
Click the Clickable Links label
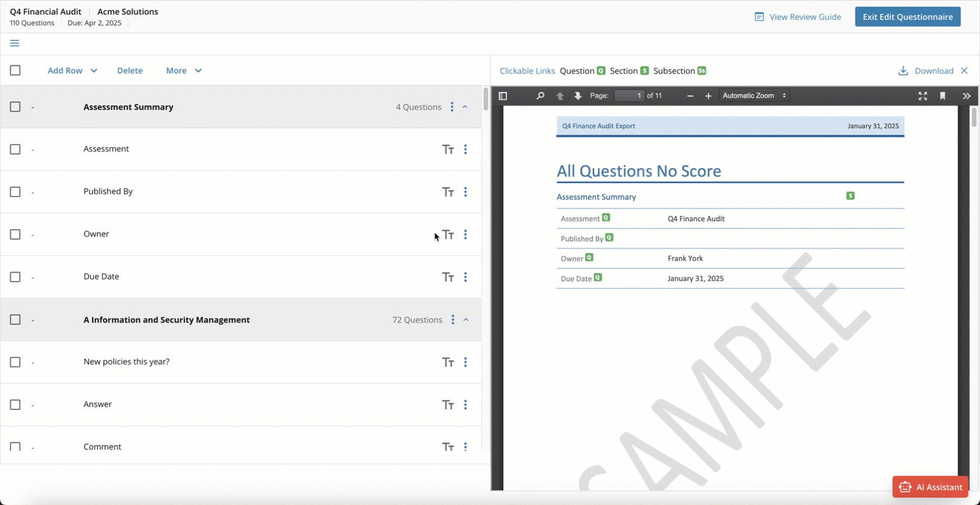(x=527, y=71)
